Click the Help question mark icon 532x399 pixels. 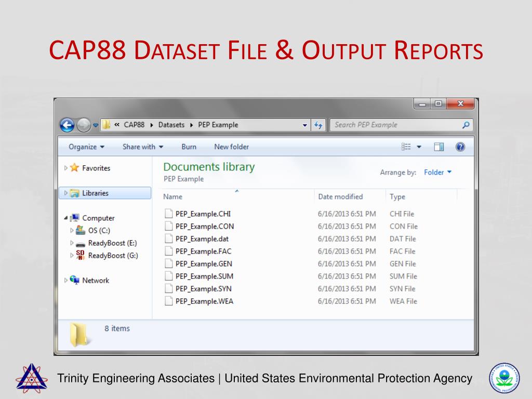pyautogui.click(x=460, y=147)
